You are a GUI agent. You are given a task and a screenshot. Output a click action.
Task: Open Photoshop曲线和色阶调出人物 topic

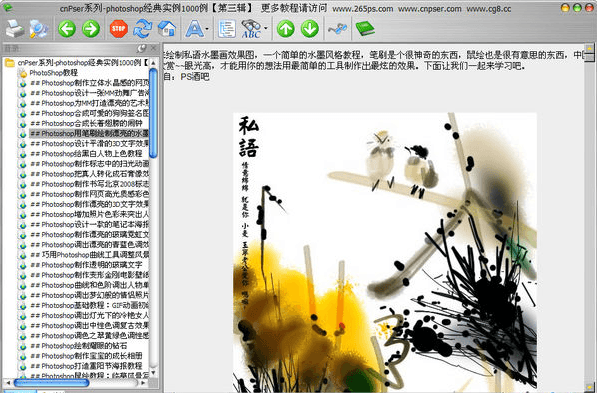click(x=89, y=285)
